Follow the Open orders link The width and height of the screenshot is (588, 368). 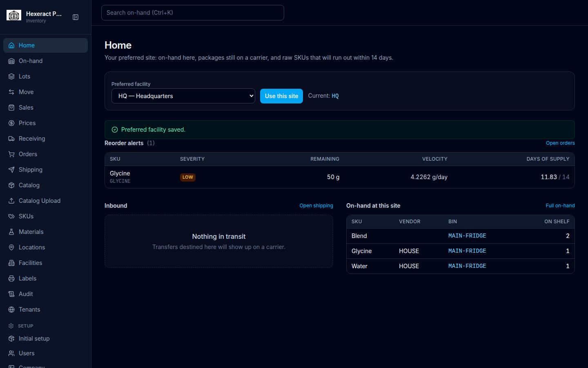[560, 143]
